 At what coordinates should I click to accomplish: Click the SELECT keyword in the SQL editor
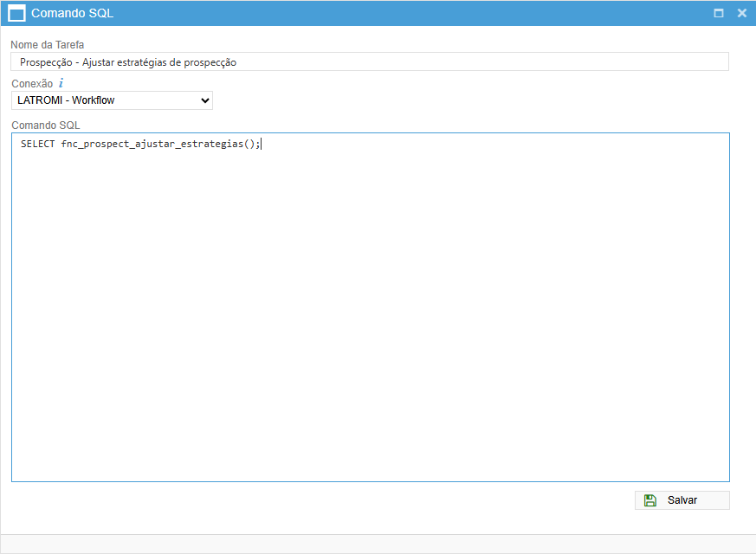tap(38, 144)
